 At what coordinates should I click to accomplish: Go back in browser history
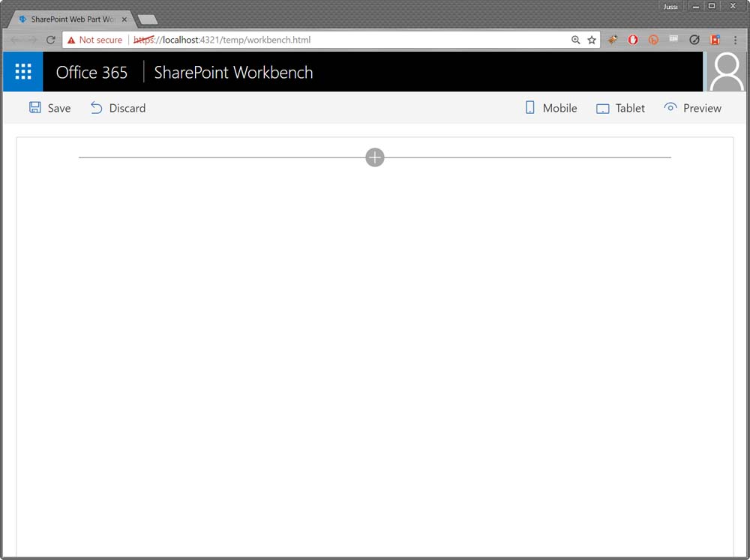[x=14, y=40]
